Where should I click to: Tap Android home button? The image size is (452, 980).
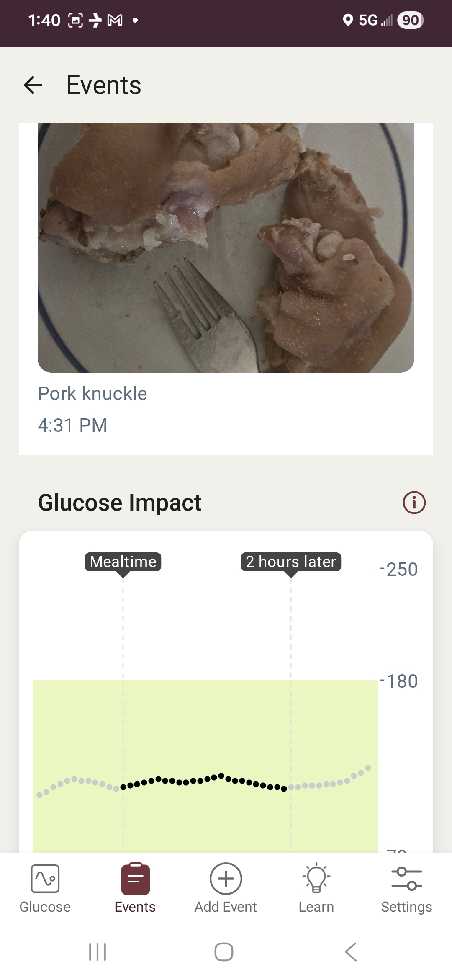tap(224, 952)
